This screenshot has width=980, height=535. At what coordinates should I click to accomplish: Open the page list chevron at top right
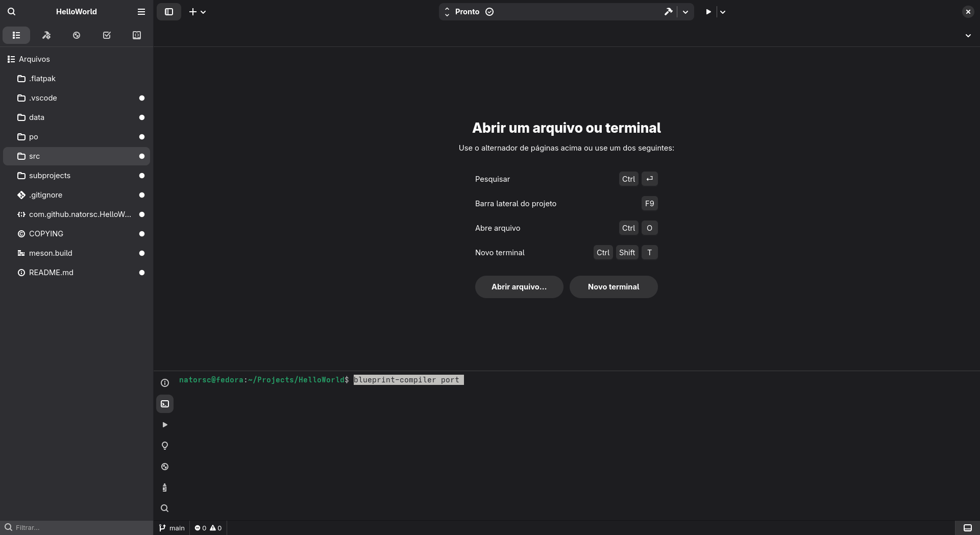pyautogui.click(x=968, y=36)
